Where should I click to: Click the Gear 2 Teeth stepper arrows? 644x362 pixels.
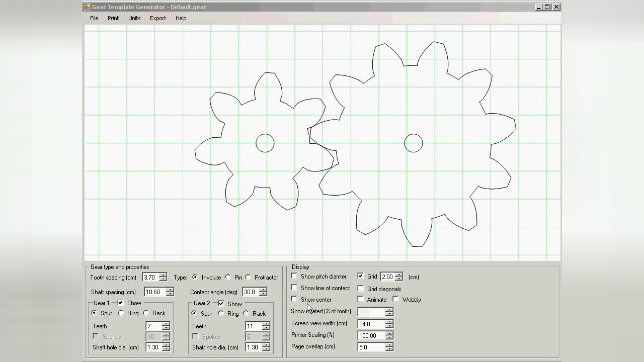coord(266,326)
